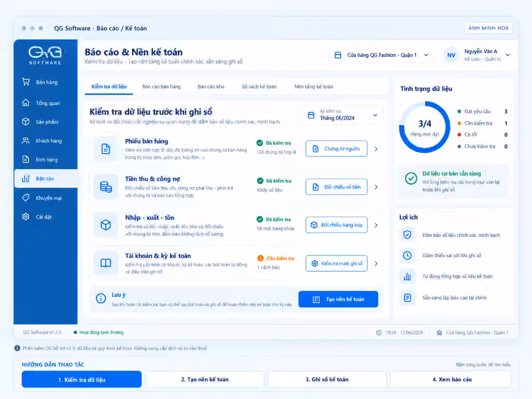Expand the Tài khoản & kỳ kế toán row chevron
Viewport: 532px width, 399px height.
point(376,264)
